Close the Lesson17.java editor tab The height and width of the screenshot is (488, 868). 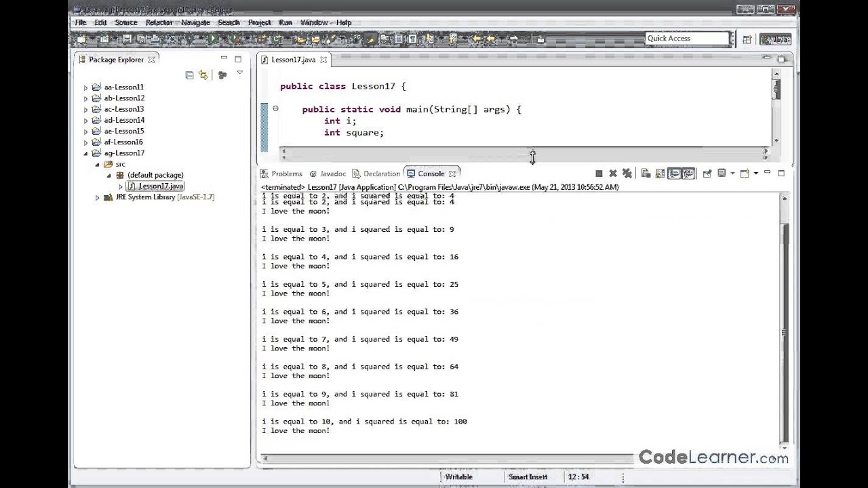tap(323, 60)
